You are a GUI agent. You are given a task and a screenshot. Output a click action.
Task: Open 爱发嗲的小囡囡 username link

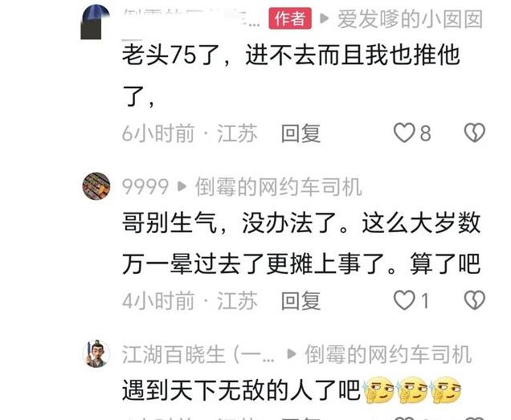410,19
